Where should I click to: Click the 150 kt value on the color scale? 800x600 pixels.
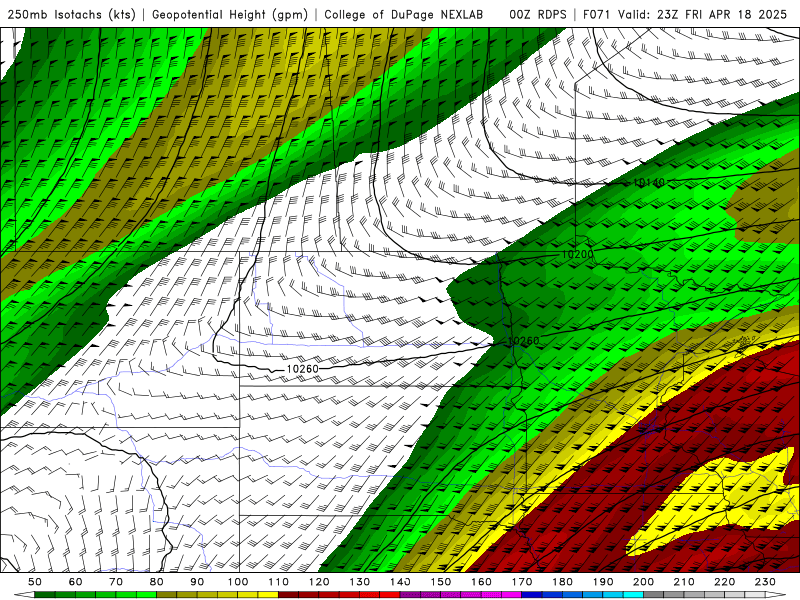[x=440, y=582]
